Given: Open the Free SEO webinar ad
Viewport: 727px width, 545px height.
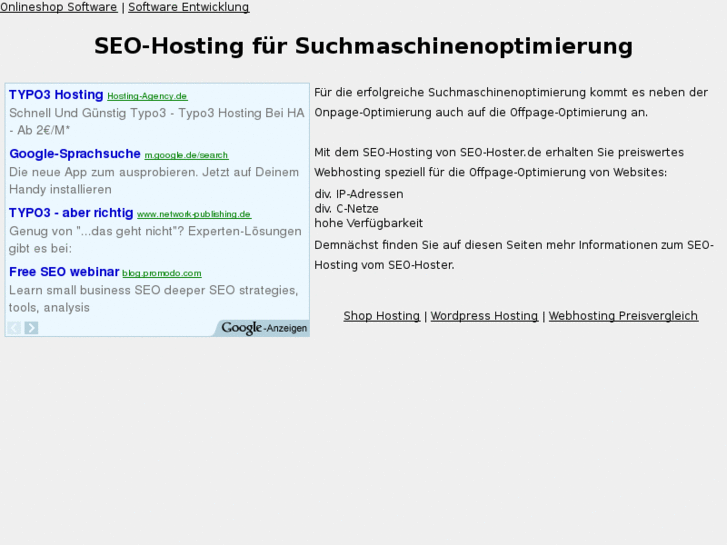Looking at the screenshot, I should point(64,272).
